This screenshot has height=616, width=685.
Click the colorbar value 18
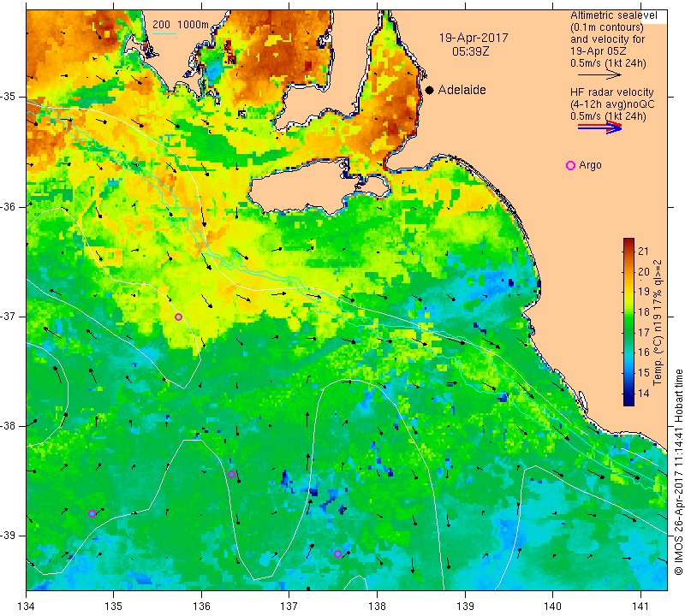pos(644,312)
